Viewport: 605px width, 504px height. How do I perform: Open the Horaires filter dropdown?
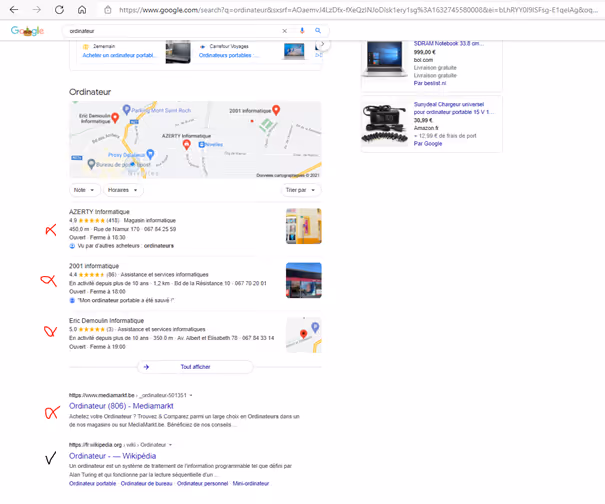click(x=123, y=190)
